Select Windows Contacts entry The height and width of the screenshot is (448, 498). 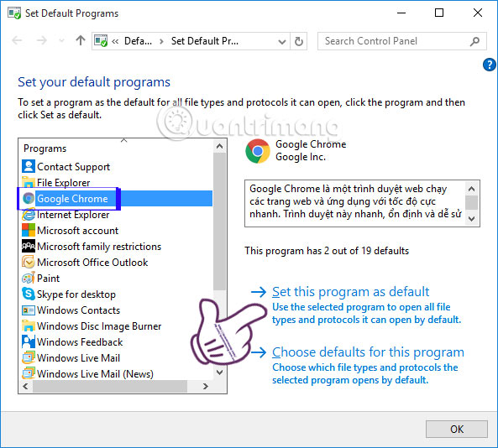[78, 310]
